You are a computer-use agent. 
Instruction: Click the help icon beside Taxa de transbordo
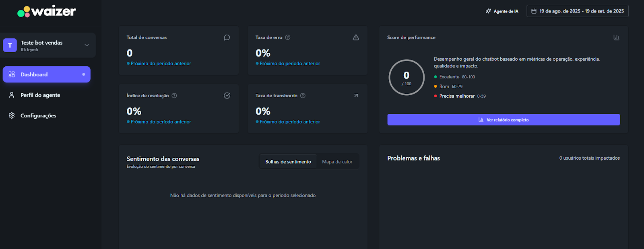(303, 96)
